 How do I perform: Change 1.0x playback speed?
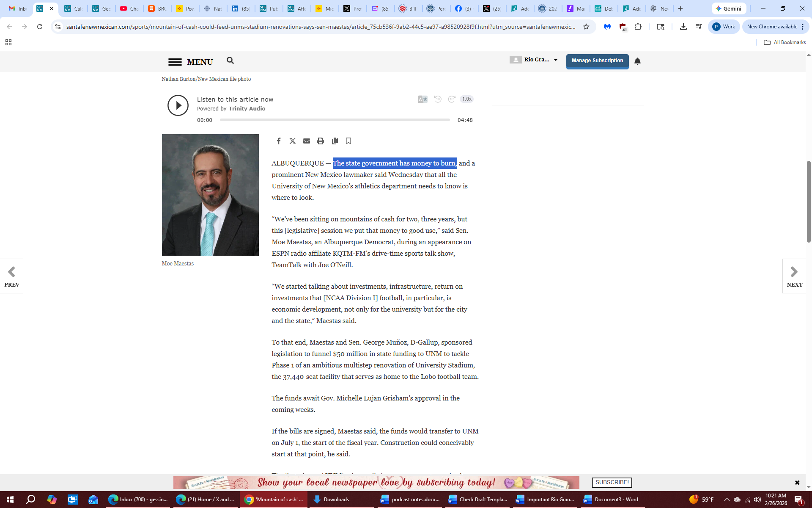pos(466,99)
